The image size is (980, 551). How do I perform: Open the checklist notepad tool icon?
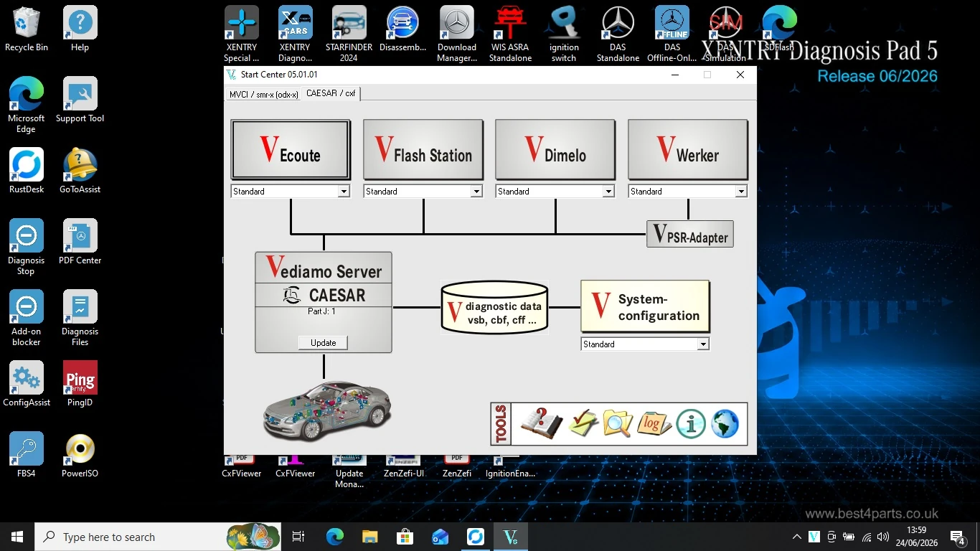click(583, 423)
